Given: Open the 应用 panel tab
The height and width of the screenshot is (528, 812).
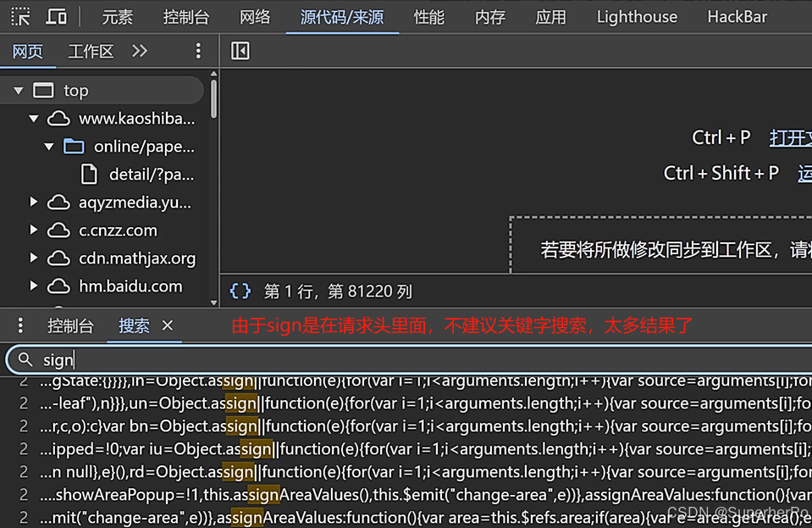Looking at the screenshot, I should pyautogui.click(x=550, y=17).
